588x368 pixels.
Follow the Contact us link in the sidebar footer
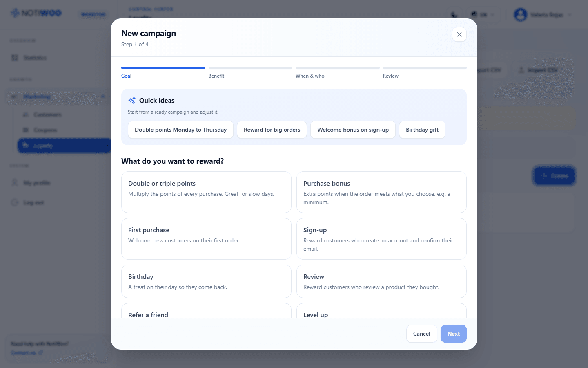point(27,353)
